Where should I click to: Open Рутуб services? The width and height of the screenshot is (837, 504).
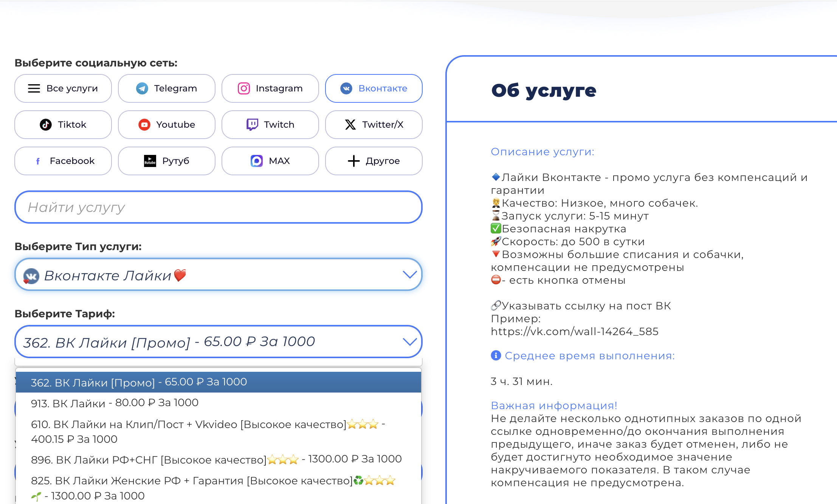167,161
